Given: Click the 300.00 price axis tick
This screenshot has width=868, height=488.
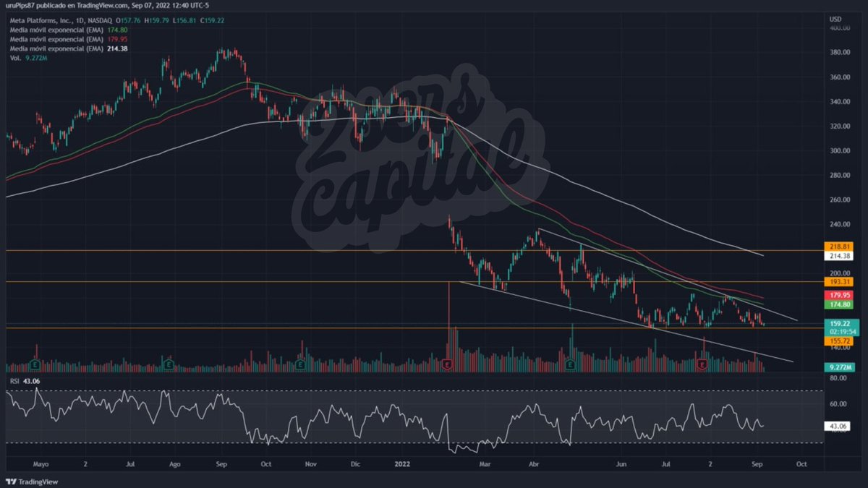Looking at the screenshot, I should click(840, 150).
